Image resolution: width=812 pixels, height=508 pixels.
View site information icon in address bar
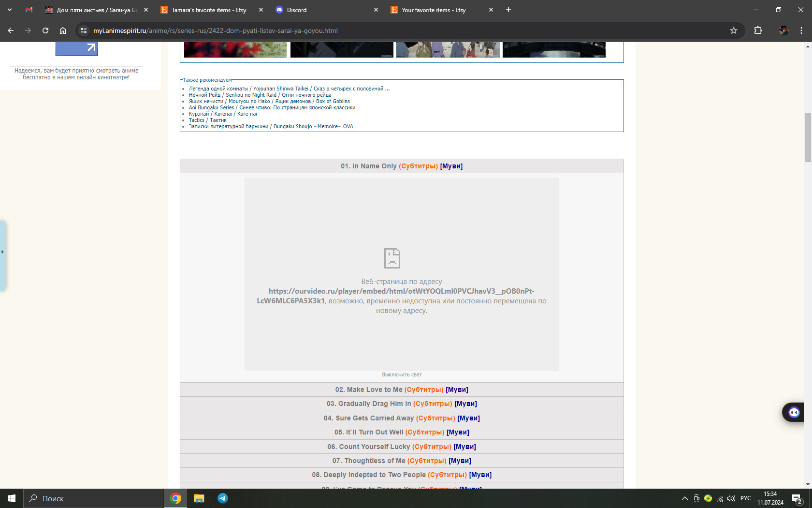pyautogui.click(x=84, y=30)
